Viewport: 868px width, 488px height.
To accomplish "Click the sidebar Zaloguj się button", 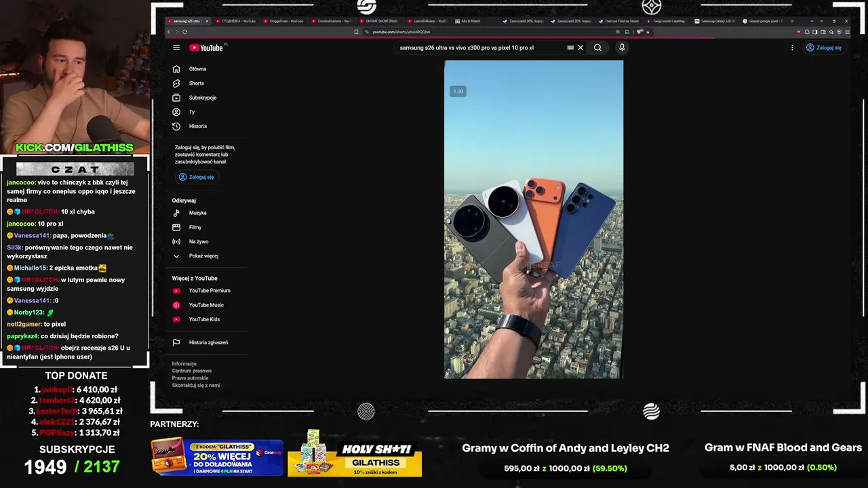I will point(196,177).
